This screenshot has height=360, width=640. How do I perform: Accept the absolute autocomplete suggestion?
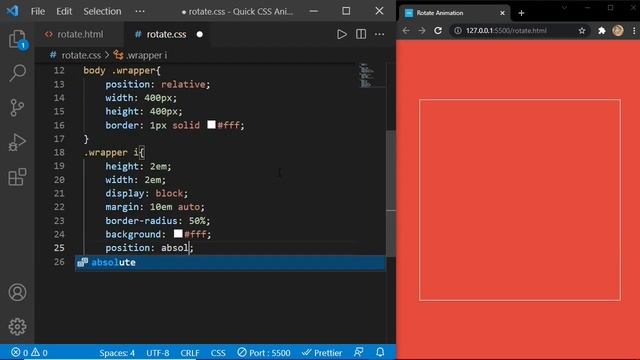click(x=230, y=262)
